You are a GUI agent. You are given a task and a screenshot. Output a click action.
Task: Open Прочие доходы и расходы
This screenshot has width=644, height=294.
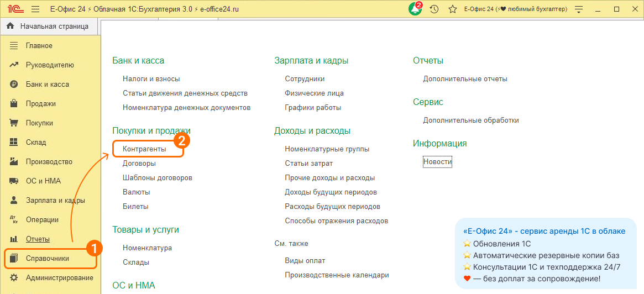(330, 178)
